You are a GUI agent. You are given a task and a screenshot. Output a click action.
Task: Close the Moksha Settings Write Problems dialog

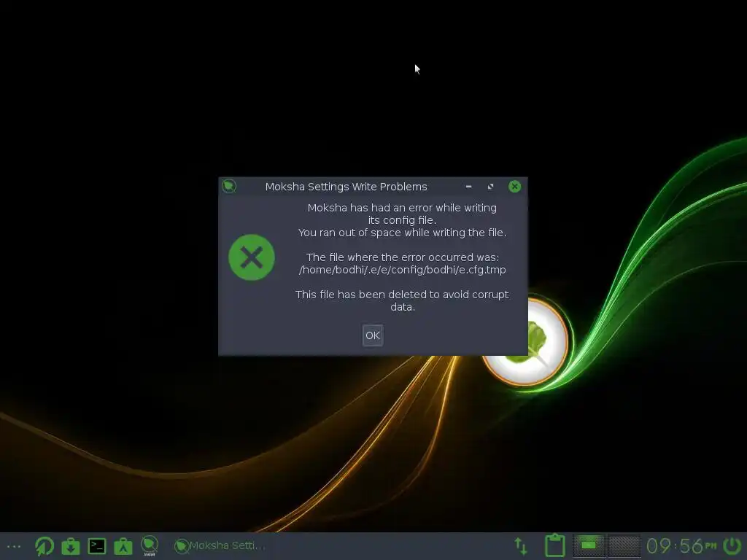(x=514, y=186)
